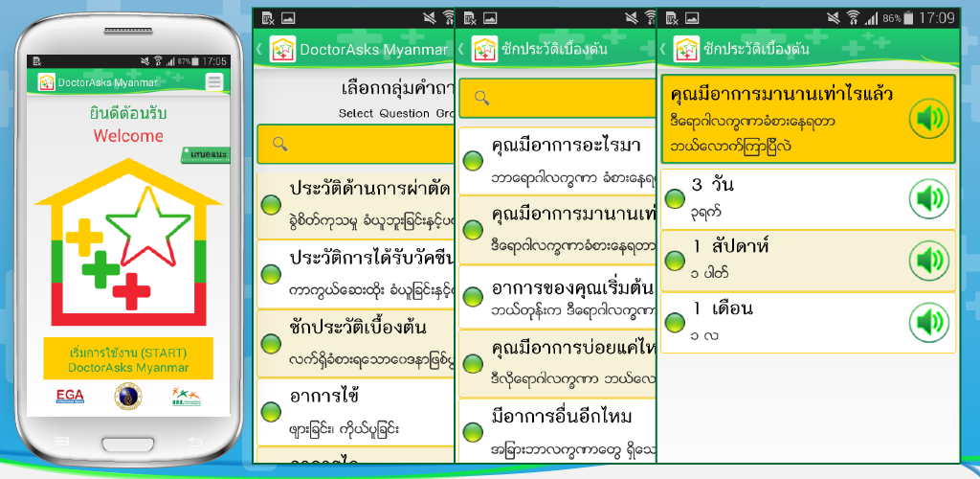Image resolution: width=980 pixels, height=479 pixels.
Task: Click app icon in middle ซักประวัติเบื้องต้น header
Action: [x=484, y=49]
